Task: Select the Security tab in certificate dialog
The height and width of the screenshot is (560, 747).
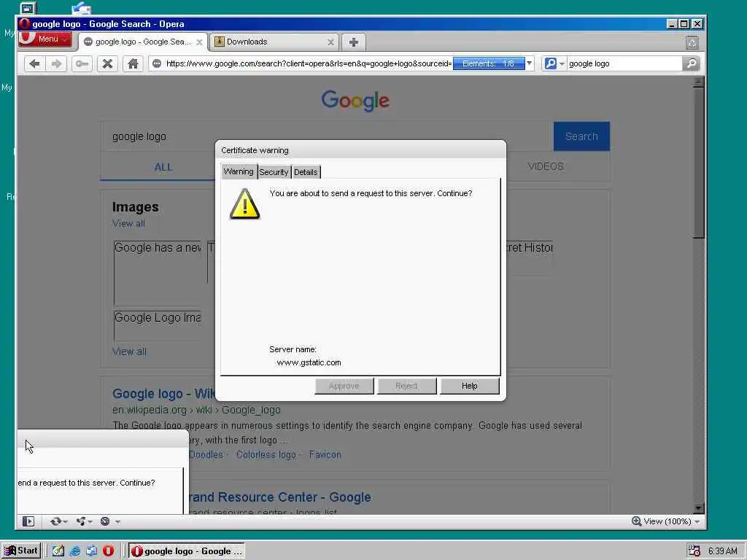Action: (x=274, y=172)
